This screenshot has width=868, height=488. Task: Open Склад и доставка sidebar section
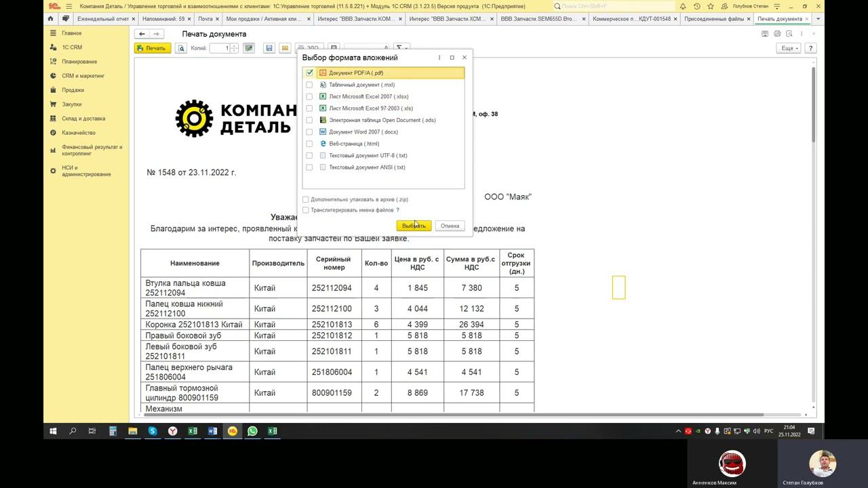[x=83, y=119]
